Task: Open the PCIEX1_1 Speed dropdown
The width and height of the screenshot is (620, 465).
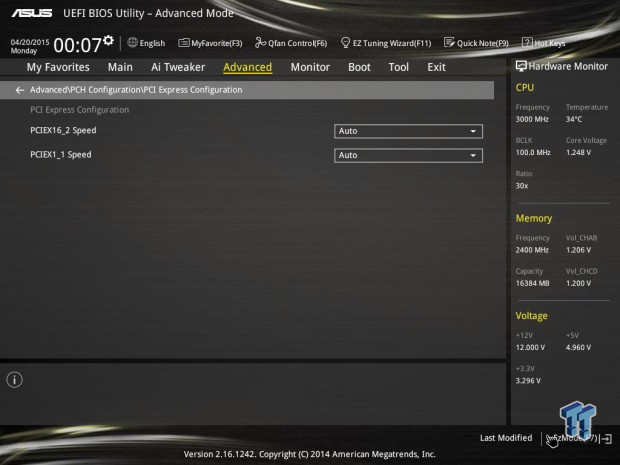Action: (408, 155)
